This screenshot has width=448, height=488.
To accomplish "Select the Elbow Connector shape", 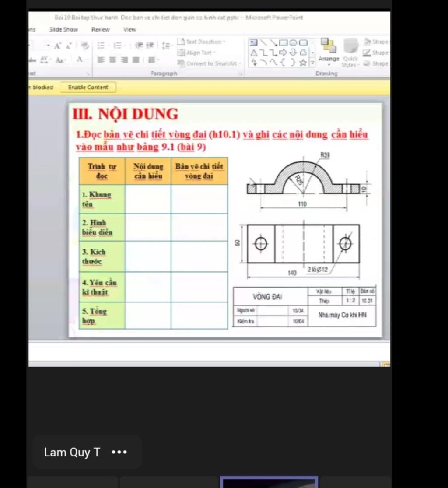I will pyautogui.click(x=263, y=53).
